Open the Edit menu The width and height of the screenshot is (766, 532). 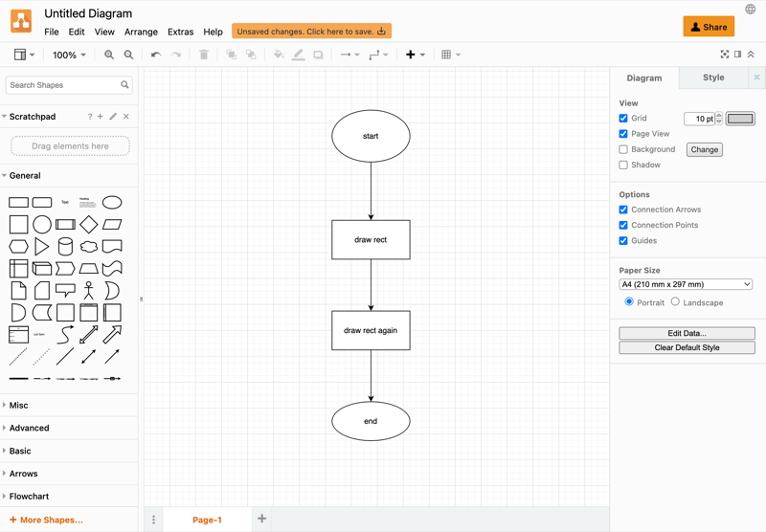tap(77, 32)
